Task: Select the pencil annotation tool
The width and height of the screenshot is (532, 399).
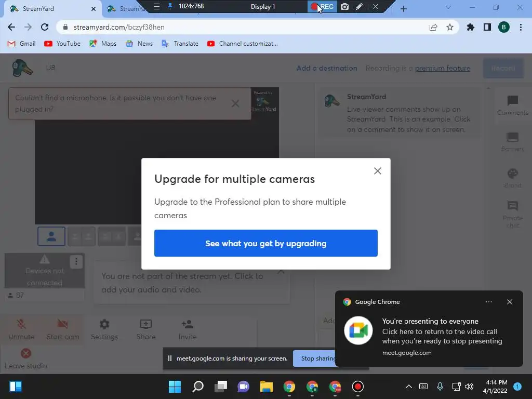Action: [x=360, y=6]
